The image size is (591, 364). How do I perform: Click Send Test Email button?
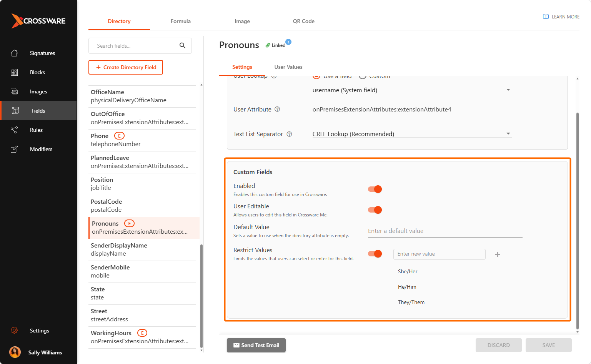(x=256, y=345)
